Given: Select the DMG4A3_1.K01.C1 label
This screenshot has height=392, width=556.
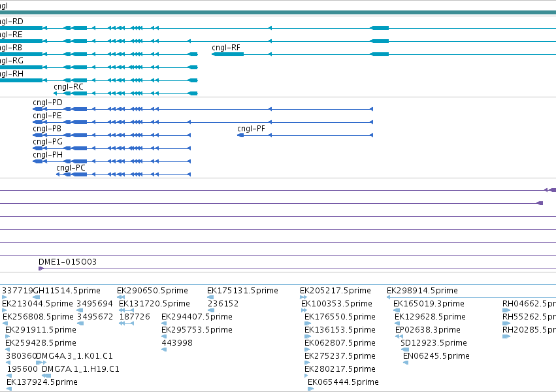Looking at the screenshot, I should tap(74, 356).
